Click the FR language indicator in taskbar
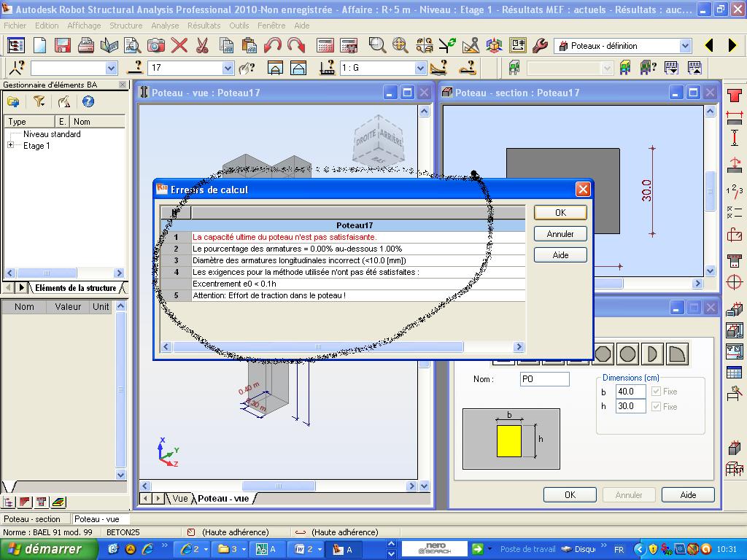The width and height of the screenshot is (747, 560). [x=619, y=550]
